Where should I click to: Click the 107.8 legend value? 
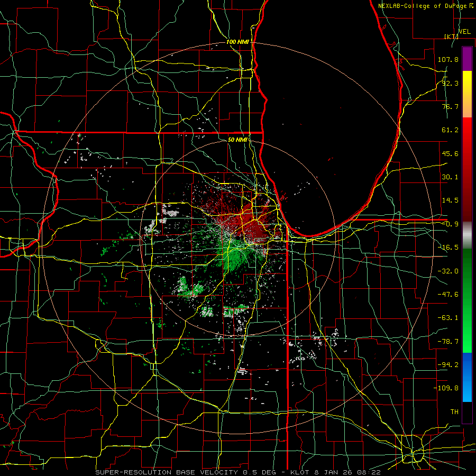(448, 59)
